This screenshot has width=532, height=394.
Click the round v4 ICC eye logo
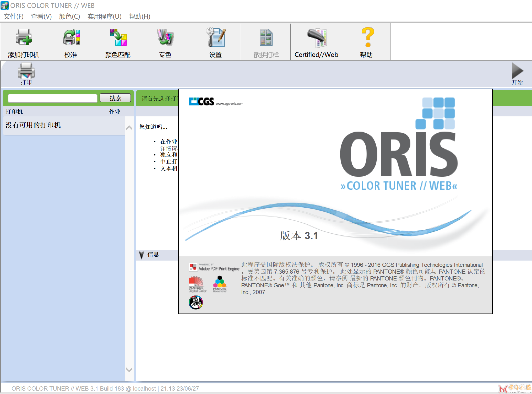[x=196, y=303]
